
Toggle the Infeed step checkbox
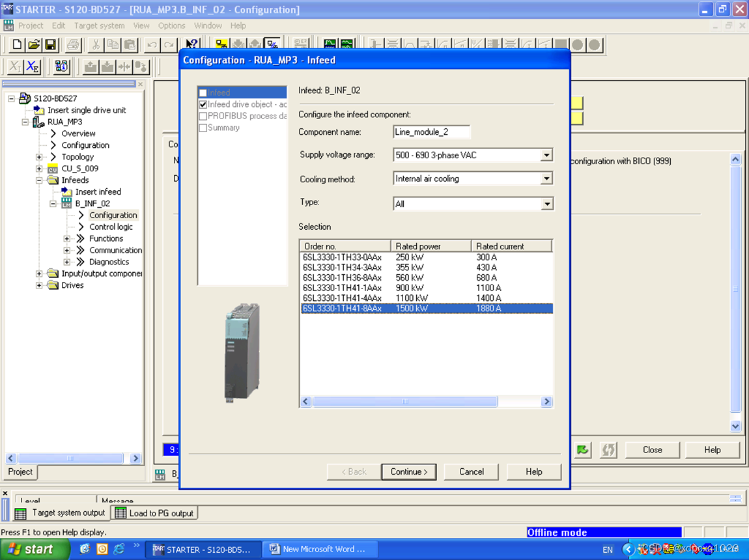[x=203, y=92]
